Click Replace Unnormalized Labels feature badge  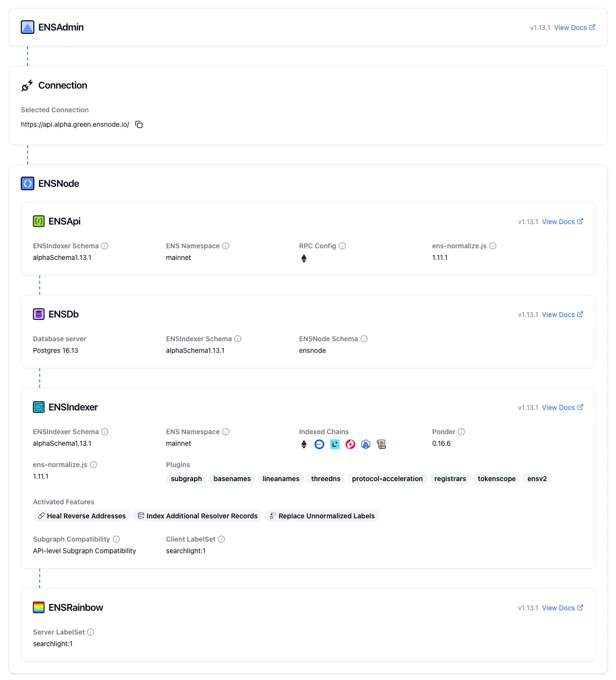[322, 516]
